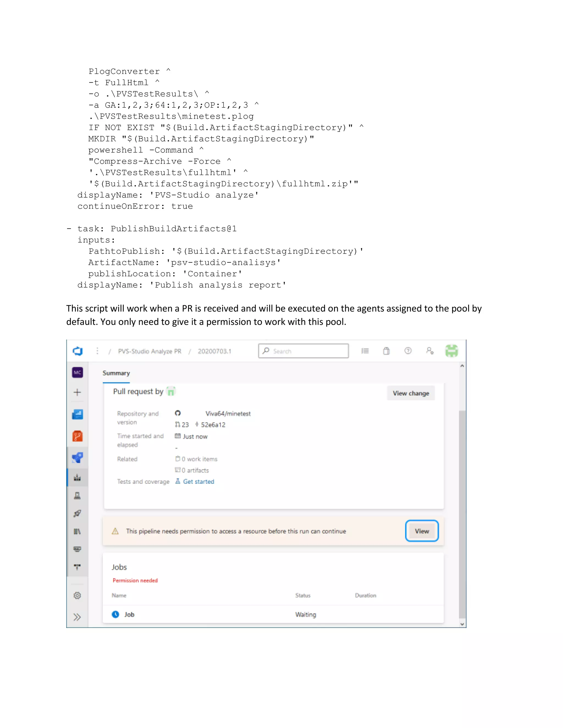563x728 pixels.
Task: Open the User settings icon
Action: pyautogui.click(x=430, y=351)
